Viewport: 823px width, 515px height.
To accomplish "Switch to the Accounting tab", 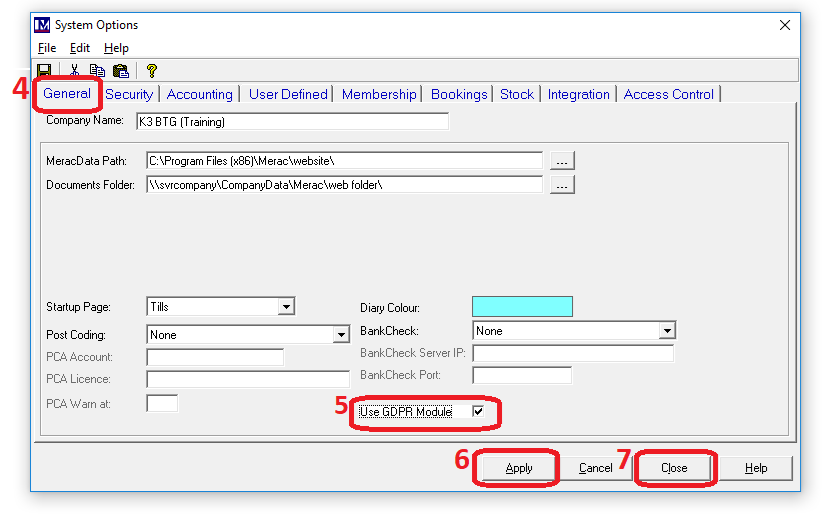I will coord(199,94).
